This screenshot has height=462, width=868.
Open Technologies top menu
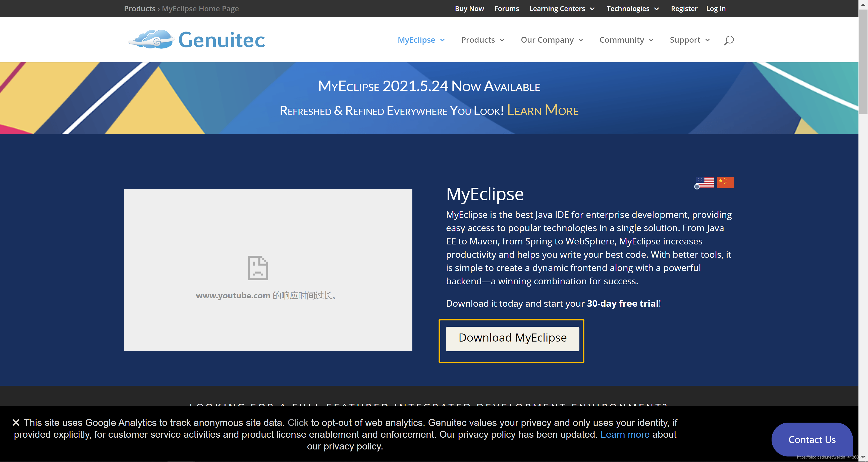(x=632, y=9)
